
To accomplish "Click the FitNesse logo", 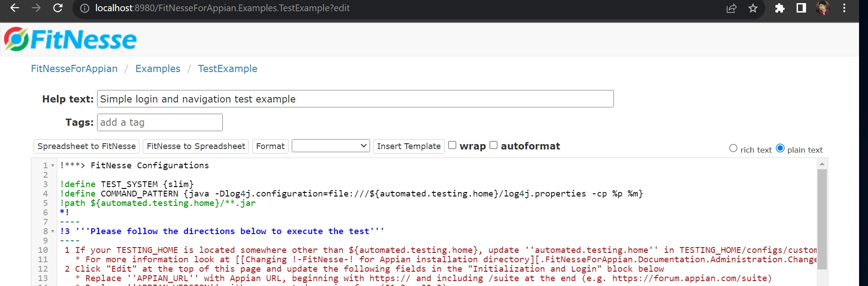I will click(x=70, y=39).
